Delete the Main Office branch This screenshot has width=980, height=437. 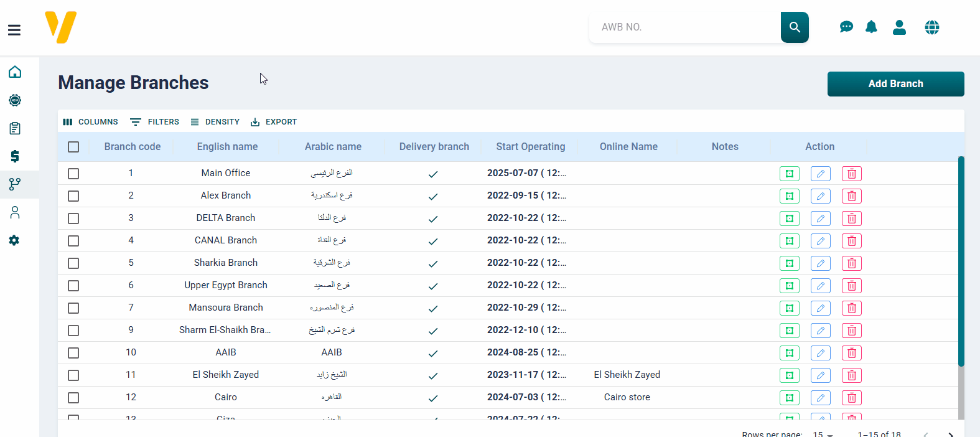851,174
